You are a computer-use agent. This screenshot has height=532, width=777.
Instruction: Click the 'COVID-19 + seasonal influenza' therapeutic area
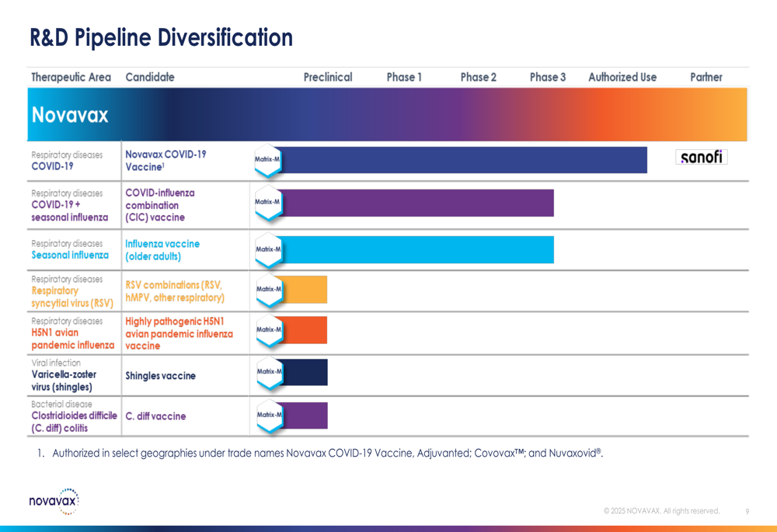[69, 211]
